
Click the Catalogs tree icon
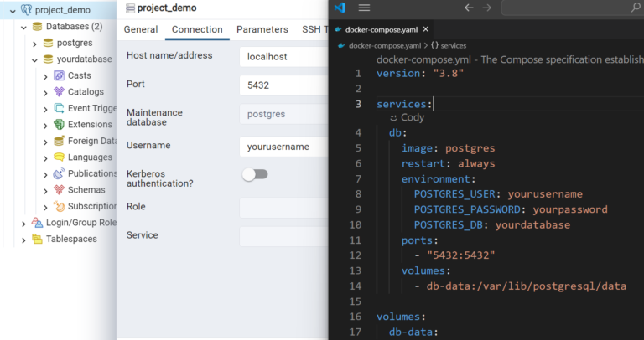coord(60,92)
